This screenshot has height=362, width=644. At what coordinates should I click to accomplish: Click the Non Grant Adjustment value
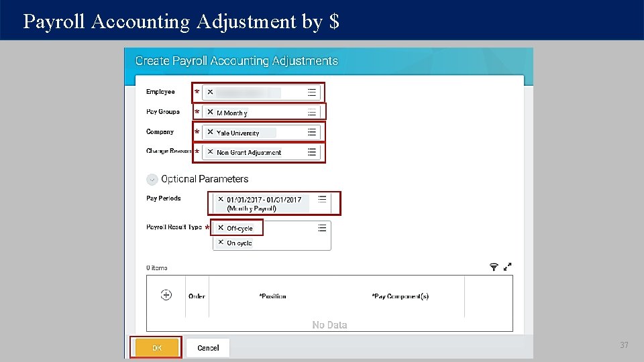[x=249, y=152]
